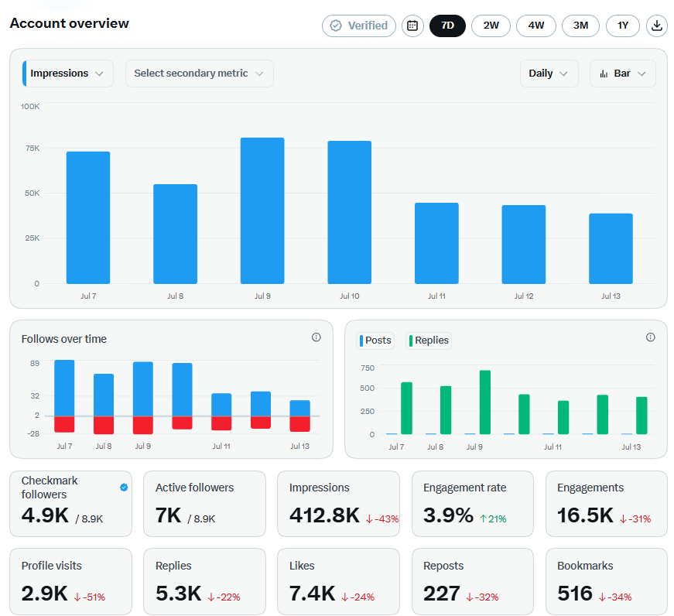This screenshot has width=674, height=616.
Task: Open the Daily granularity dropdown
Action: pos(549,74)
